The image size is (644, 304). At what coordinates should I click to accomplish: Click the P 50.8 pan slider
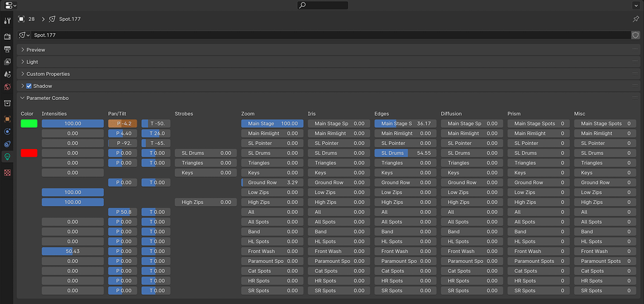[x=123, y=212]
